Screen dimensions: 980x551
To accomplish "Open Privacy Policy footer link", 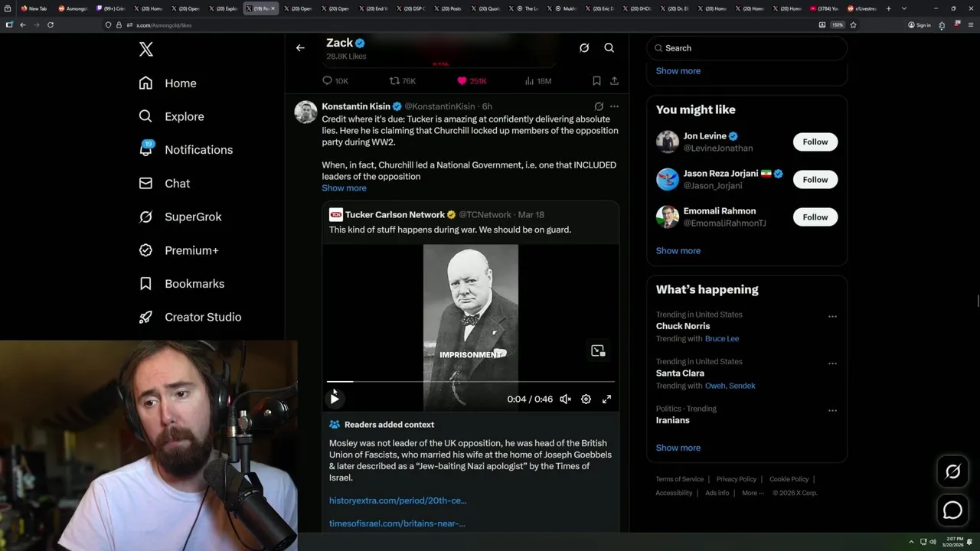I will [x=737, y=479].
